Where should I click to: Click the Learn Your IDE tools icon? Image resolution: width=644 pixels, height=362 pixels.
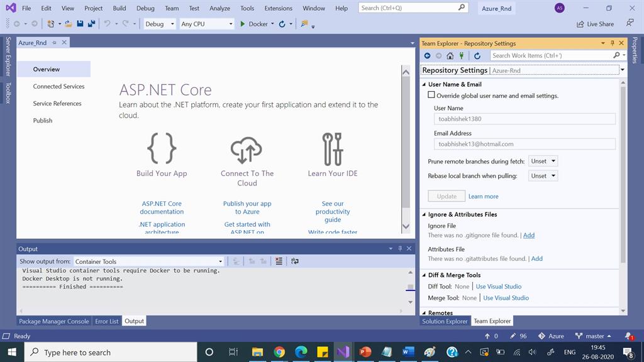[333, 148]
